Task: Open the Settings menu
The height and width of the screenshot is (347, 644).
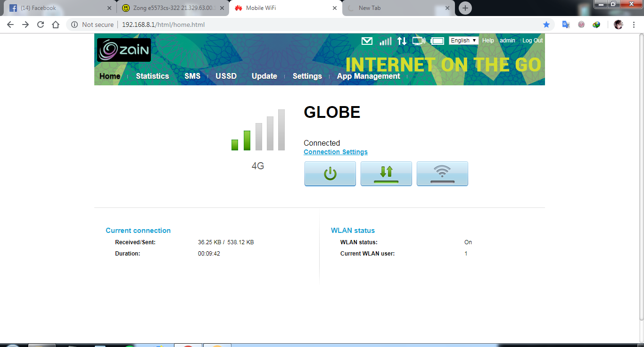Action: point(307,76)
